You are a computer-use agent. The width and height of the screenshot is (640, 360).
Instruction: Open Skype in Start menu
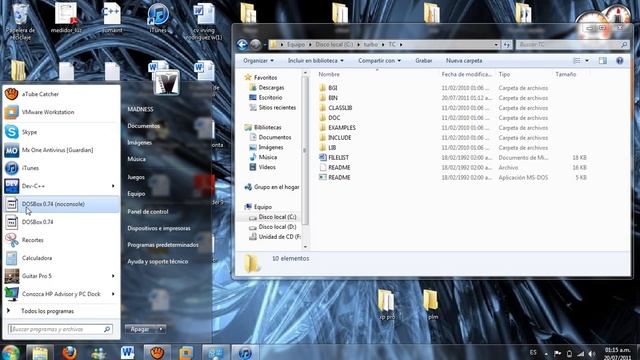click(x=61, y=132)
